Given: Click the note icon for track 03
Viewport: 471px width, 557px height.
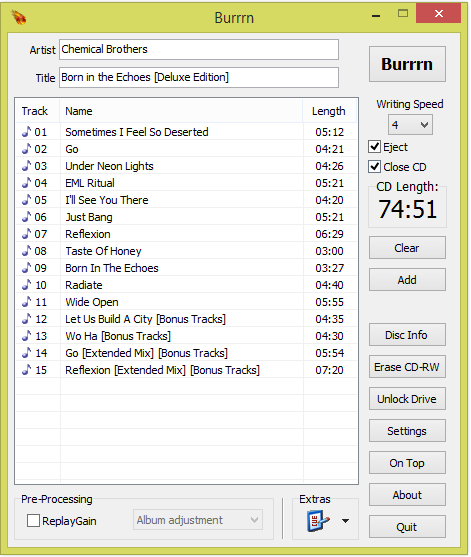Looking at the screenshot, I should pos(26,166).
